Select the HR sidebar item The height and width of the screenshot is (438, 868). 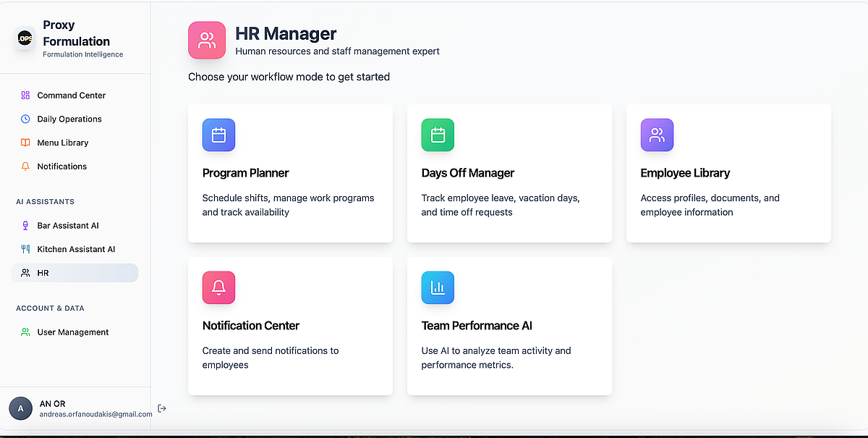pyautogui.click(x=43, y=273)
